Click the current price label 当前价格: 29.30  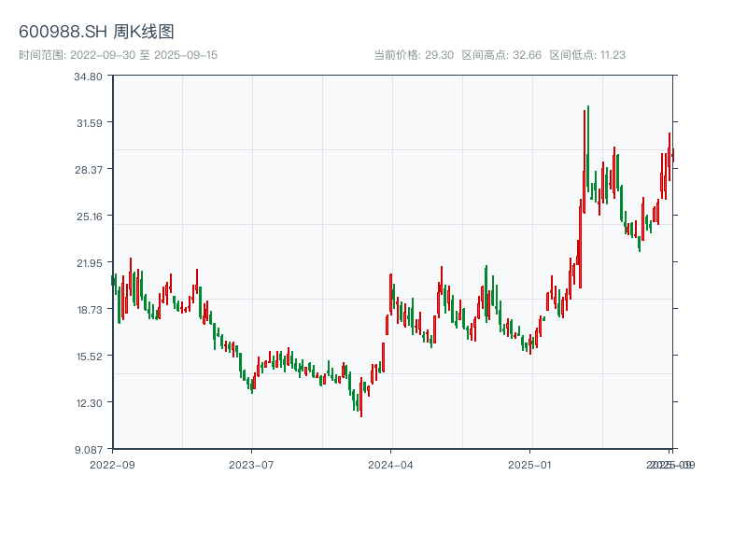pos(414,55)
